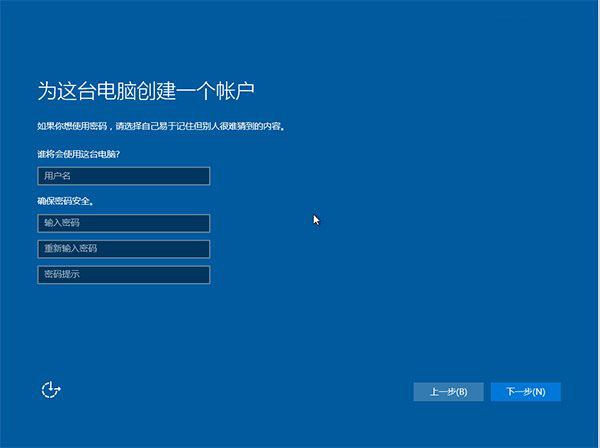600x448 pixels.
Task: Click the heading 为这台电脑创建一个帐户
Action: pyautogui.click(x=146, y=91)
